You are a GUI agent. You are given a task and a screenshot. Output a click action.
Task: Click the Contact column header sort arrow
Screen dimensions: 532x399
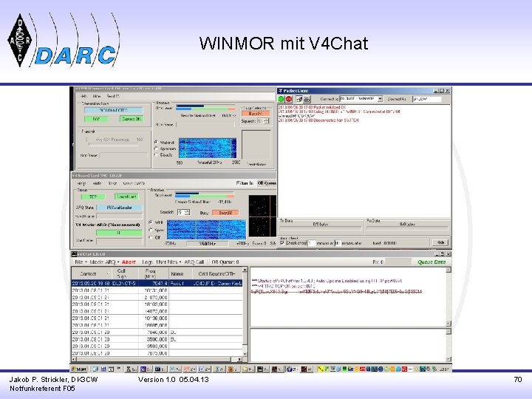[108, 273]
